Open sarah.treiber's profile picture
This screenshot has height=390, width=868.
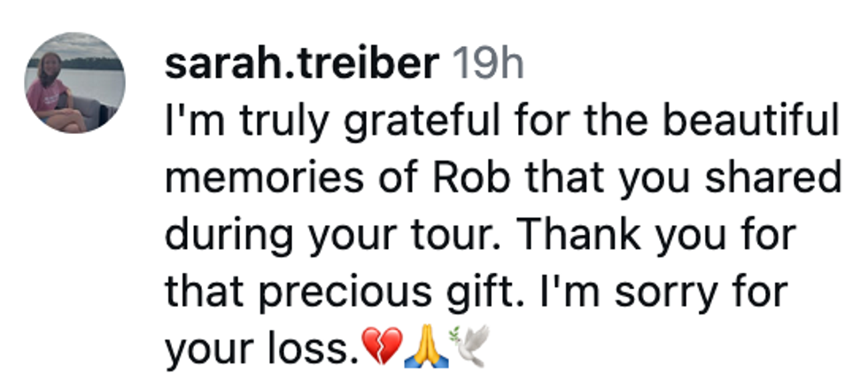(x=75, y=83)
